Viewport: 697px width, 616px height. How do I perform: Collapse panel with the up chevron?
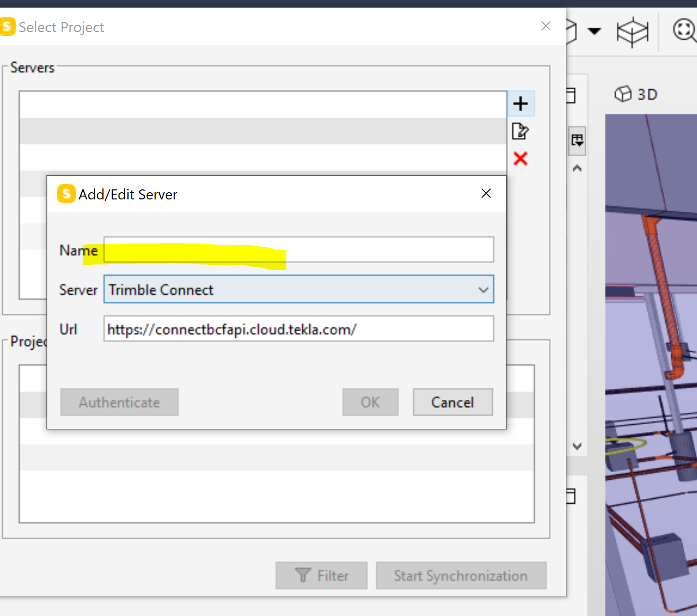(x=577, y=168)
